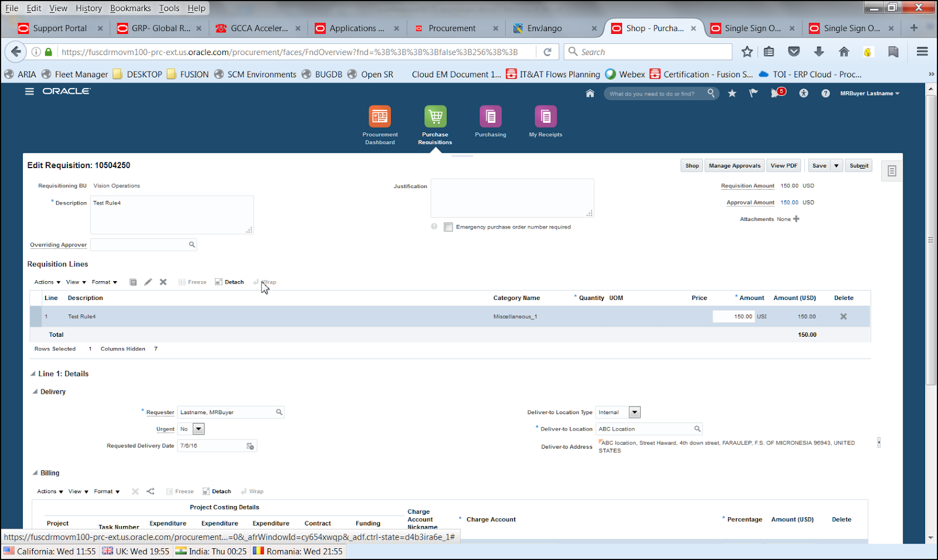The image size is (938, 560).
Task: Duplicate the line using the copy icon
Action: tap(133, 282)
